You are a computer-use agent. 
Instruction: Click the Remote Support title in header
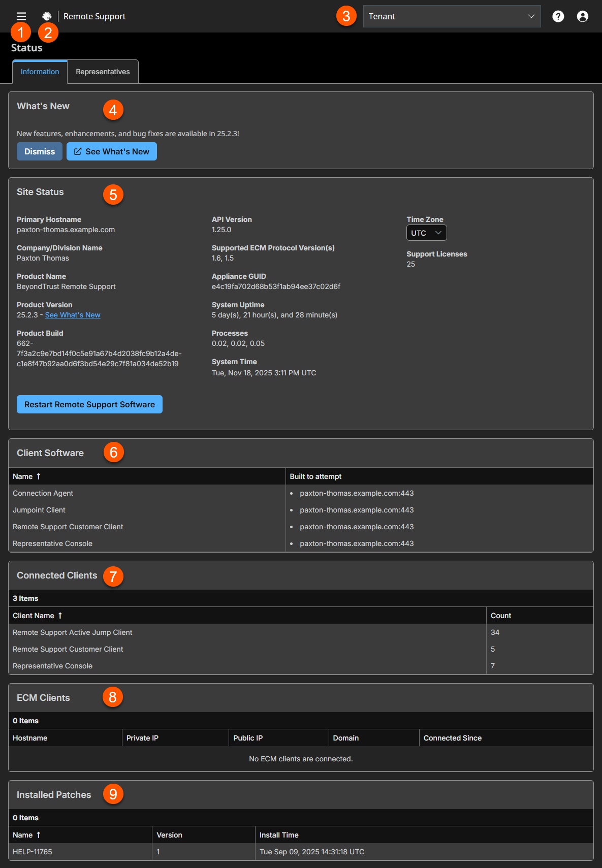pyautogui.click(x=94, y=16)
